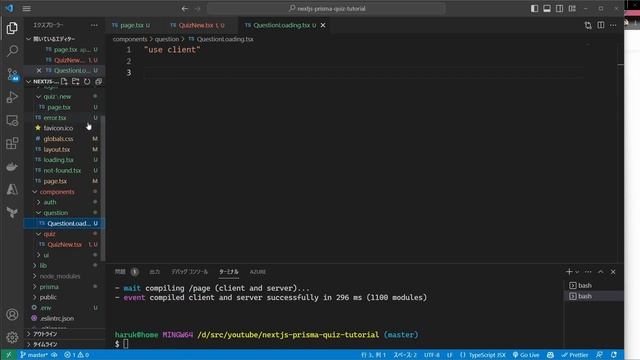Open the Source Control view icon

pos(12,74)
